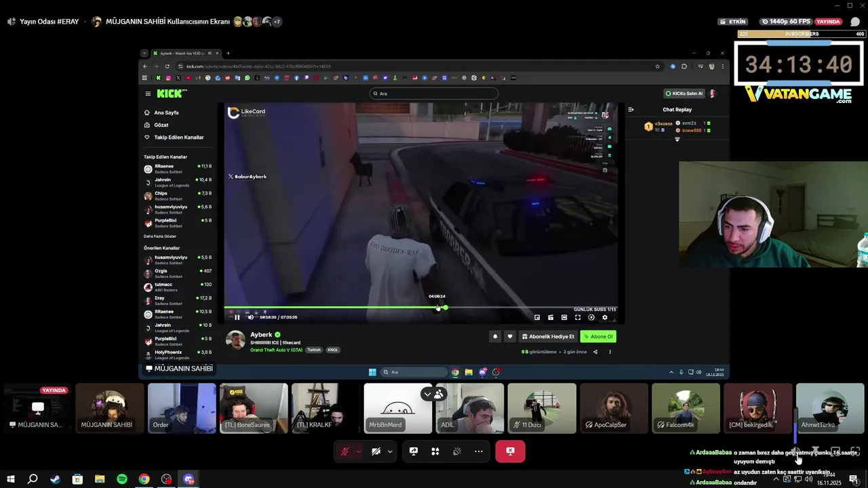Select ADIL participant tile
This screenshot has height=488, width=868.
[470, 409]
